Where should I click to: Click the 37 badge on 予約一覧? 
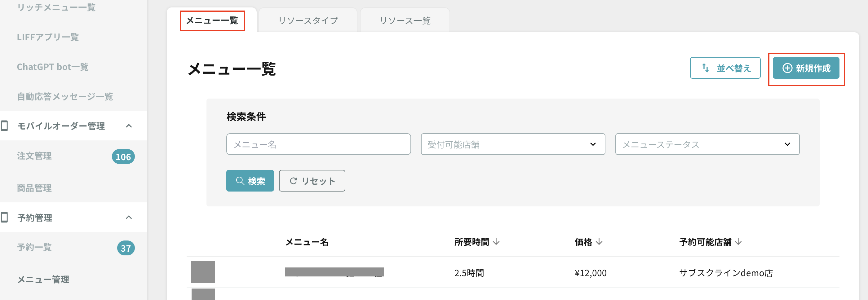126,248
